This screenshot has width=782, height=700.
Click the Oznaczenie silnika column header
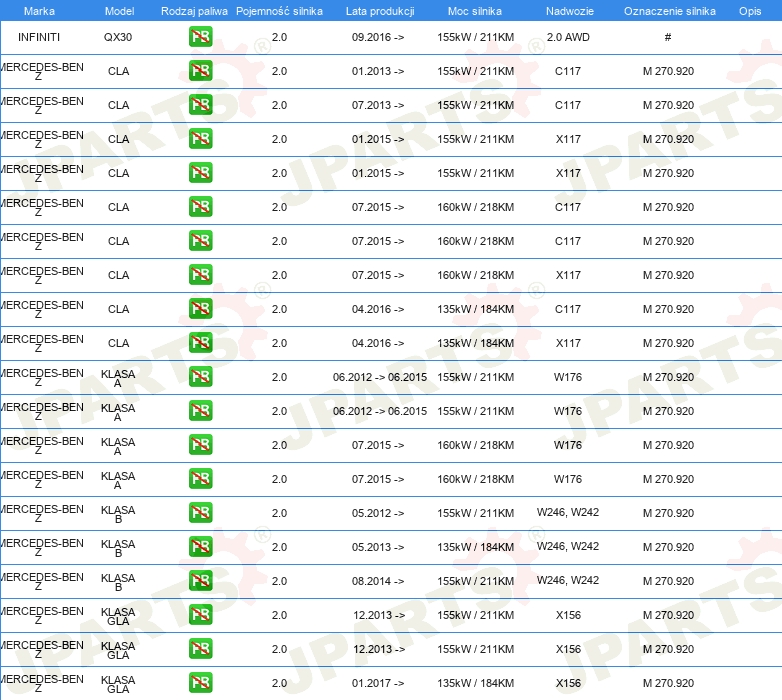click(x=668, y=10)
